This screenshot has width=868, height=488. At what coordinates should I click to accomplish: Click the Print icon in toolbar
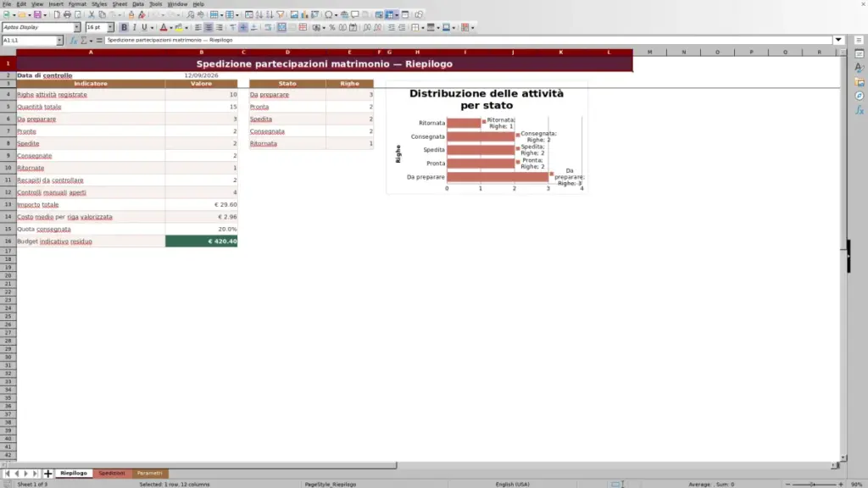[x=67, y=15]
